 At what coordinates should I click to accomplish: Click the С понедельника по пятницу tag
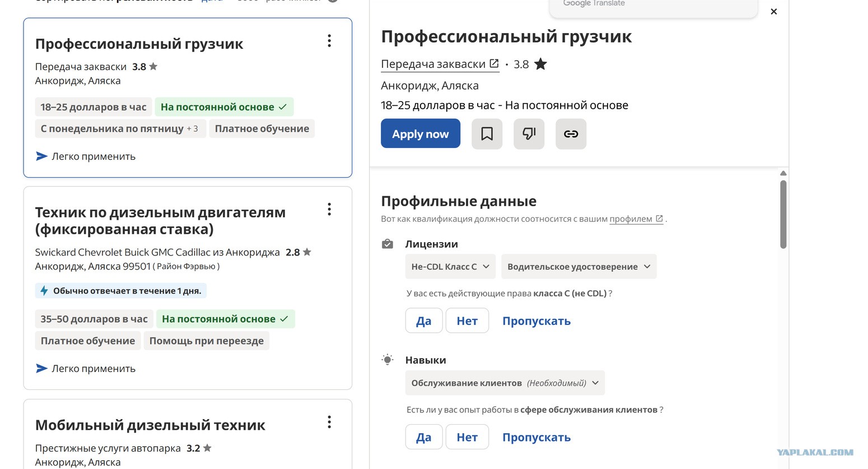[119, 129]
